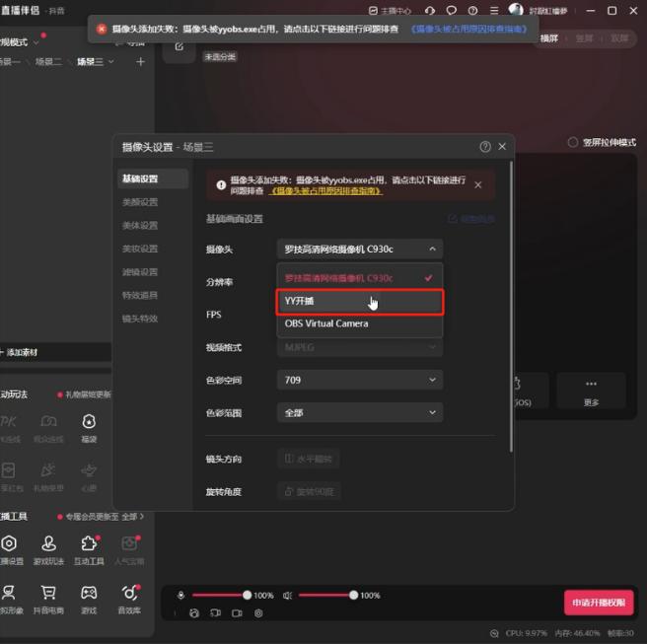The width and height of the screenshot is (647, 644).
Task: Click the 抖音电商 shopping cart icon
Action: click(x=47, y=598)
